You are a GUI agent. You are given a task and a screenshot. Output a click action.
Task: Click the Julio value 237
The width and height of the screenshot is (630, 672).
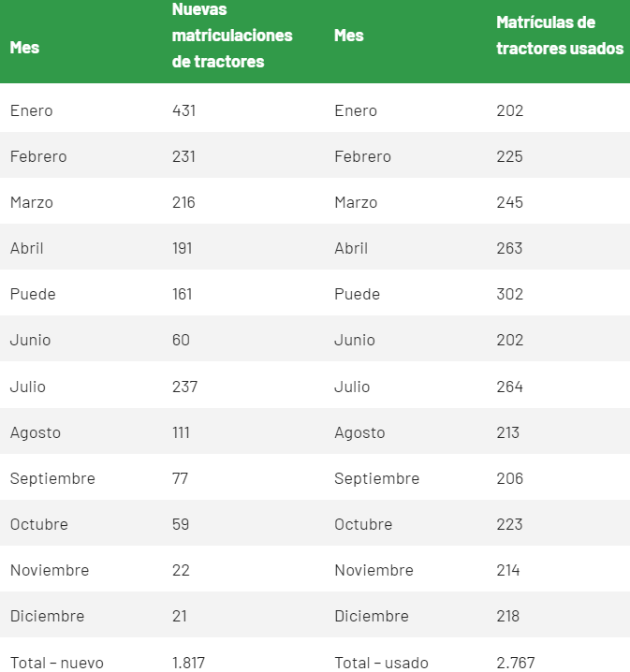(x=184, y=387)
